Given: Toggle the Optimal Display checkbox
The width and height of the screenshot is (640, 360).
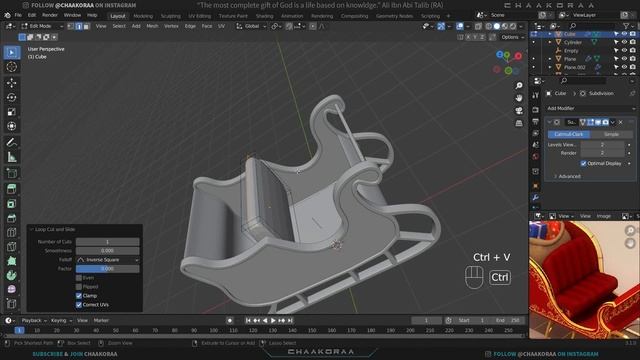Looking at the screenshot, I should 583,163.
